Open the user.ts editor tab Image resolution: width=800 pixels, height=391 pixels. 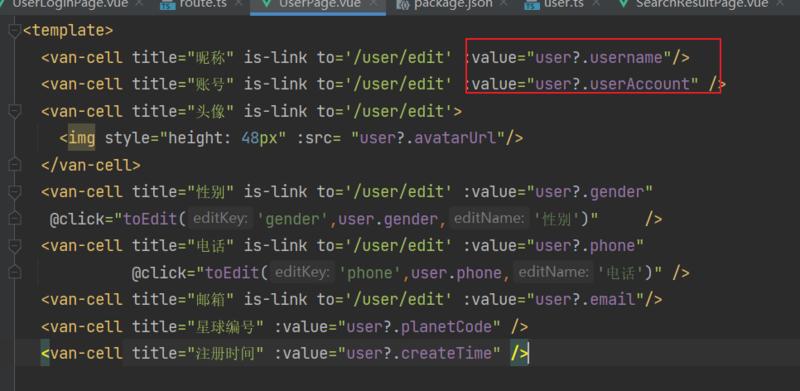[563, 4]
